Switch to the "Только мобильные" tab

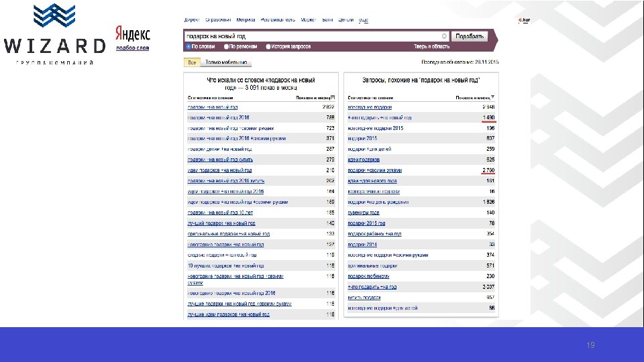click(x=227, y=62)
